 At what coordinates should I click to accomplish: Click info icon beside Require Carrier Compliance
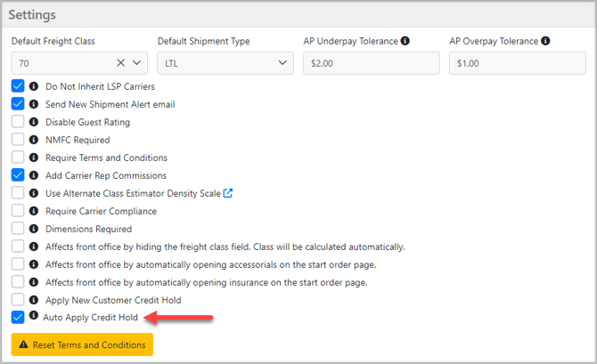pos(34,211)
